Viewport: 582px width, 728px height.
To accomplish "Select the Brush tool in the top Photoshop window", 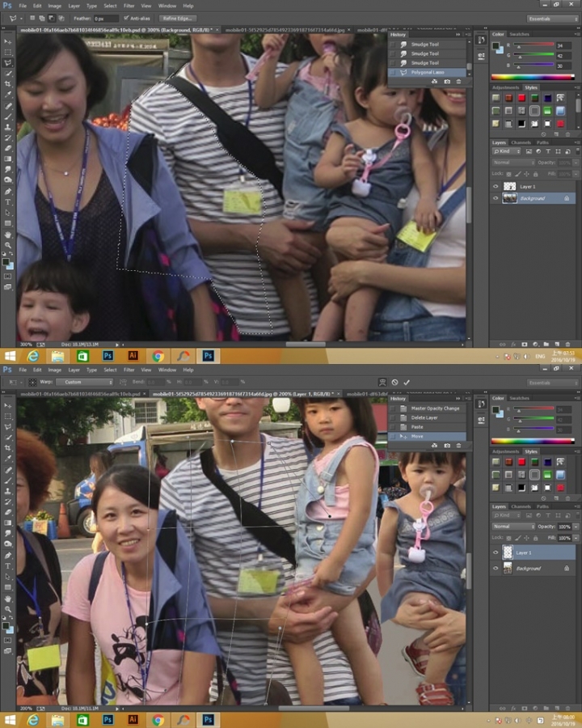I will point(8,116).
